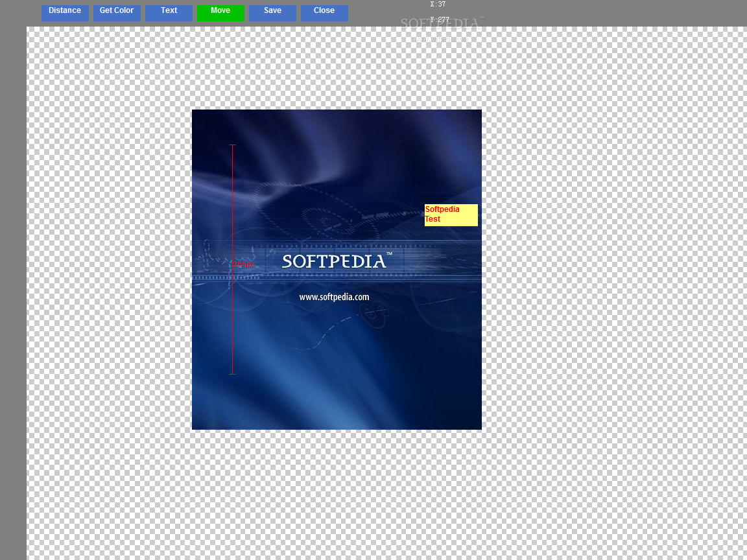
Task: Select the Text annotation tool
Action: 169,13
